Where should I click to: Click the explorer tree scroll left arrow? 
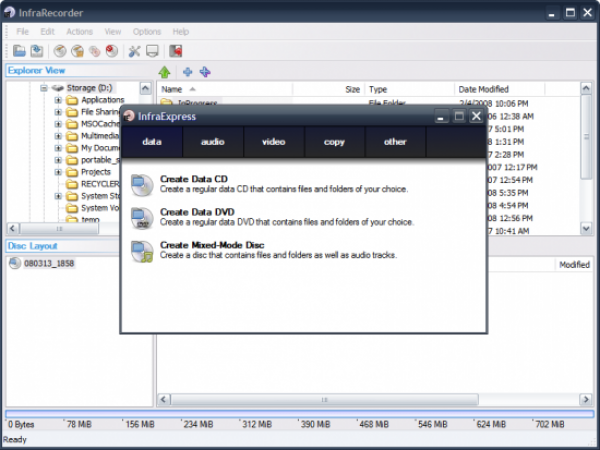[12, 228]
